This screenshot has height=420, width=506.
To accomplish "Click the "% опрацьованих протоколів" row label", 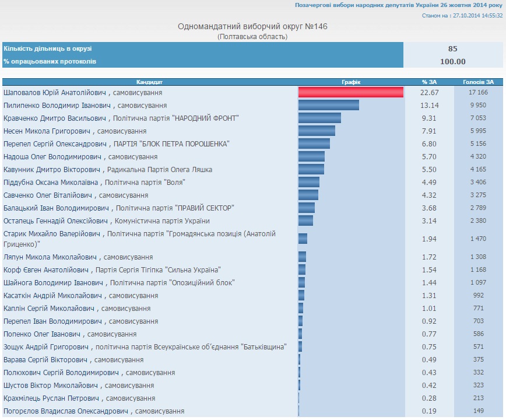I will [x=50, y=61].
